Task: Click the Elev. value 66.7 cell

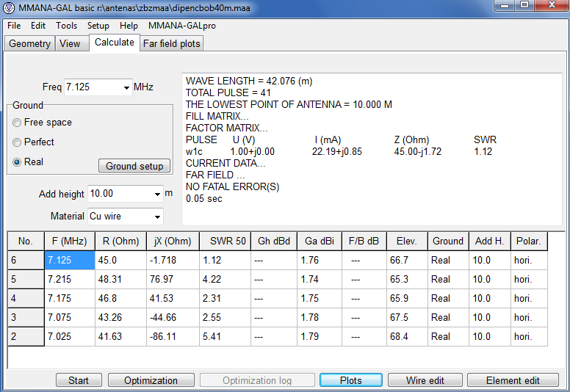Action: [407, 261]
